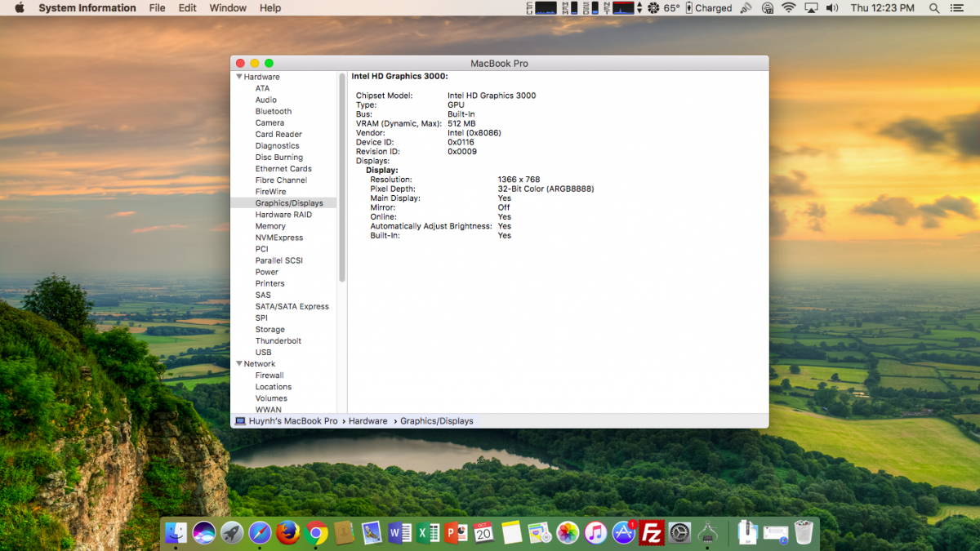Viewport: 980px width, 551px height.
Task: Click the volume icon in menu bar
Action: pos(832,8)
